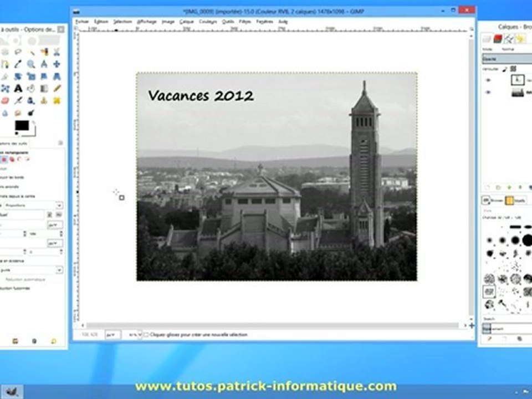The width and height of the screenshot is (532, 399).
Task: Select the Color Picker tool
Action: pyautogui.click(x=18, y=64)
